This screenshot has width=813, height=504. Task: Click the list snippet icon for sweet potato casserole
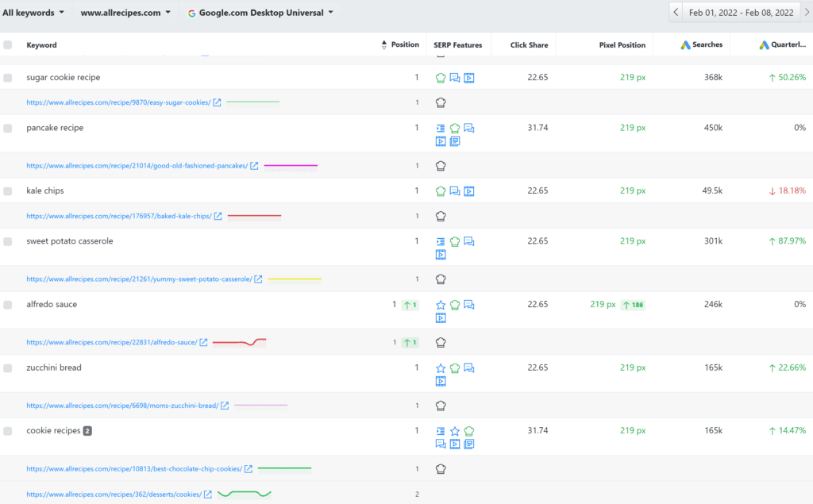click(x=440, y=241)
